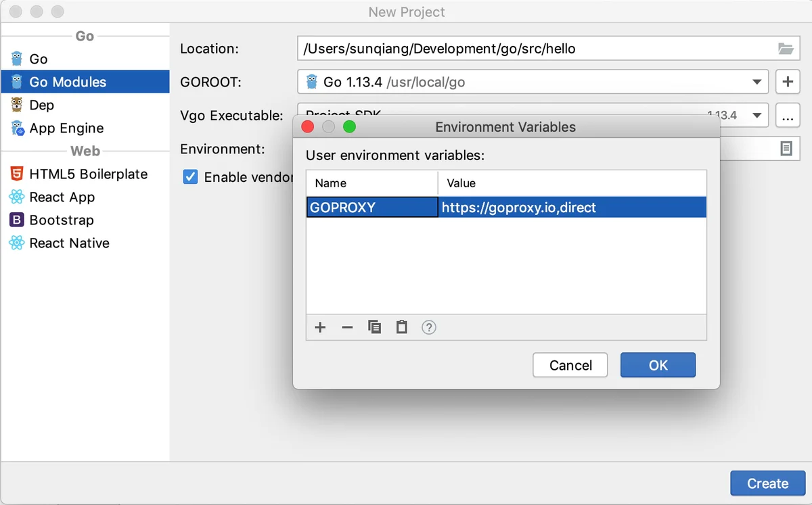The image size is (812, 505).
Task: Open Environment variables editor list icon
Action: [786, 149]
